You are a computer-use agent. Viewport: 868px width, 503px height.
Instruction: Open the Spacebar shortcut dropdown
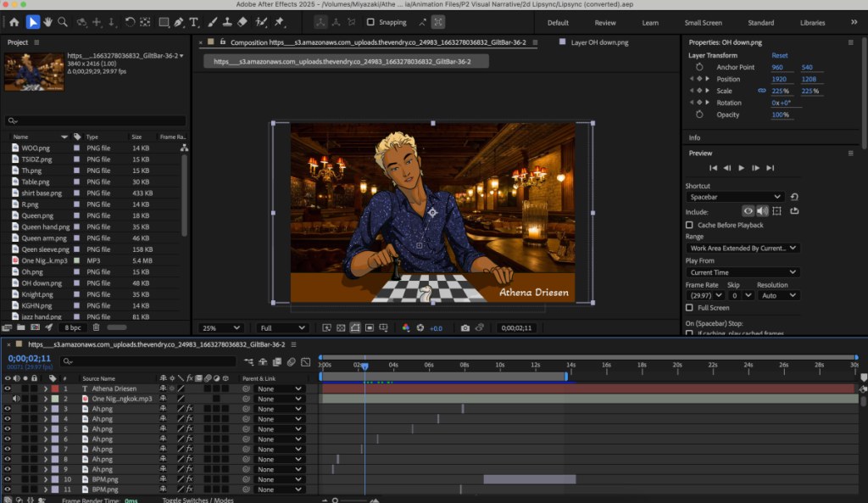(x=734, y=197)
